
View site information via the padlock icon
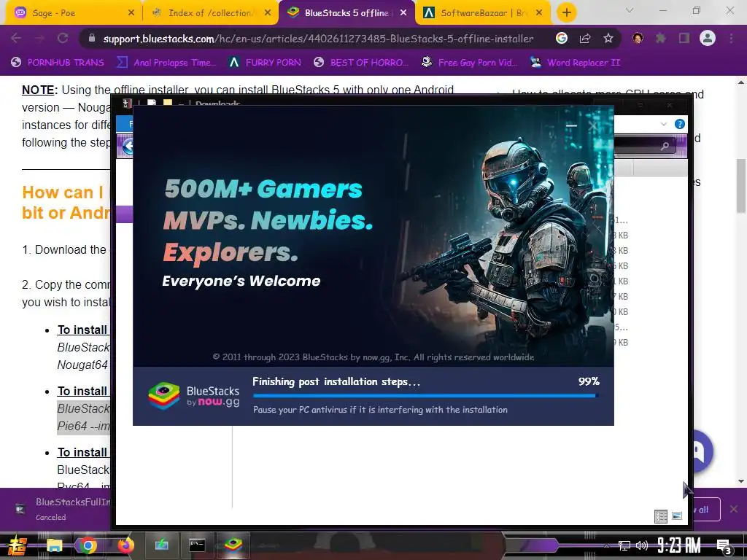(x=92, y=38)
